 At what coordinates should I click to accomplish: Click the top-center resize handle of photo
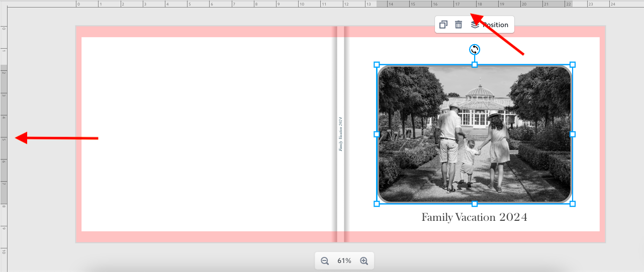click(475, 65)
